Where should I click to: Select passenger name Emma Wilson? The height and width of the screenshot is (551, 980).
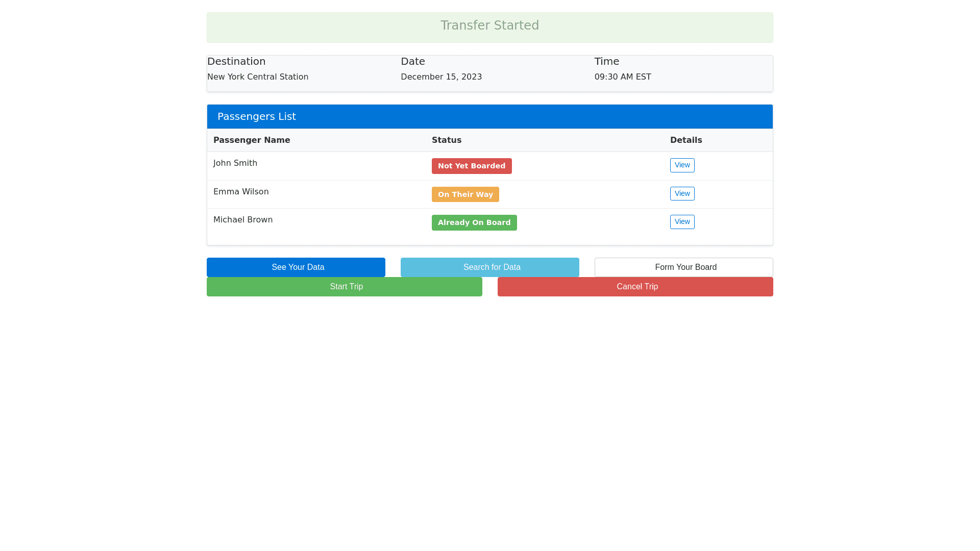tap(241, 191)
